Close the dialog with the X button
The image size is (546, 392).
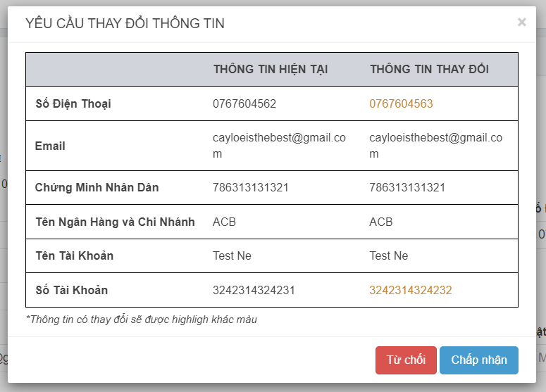[521, 23]
